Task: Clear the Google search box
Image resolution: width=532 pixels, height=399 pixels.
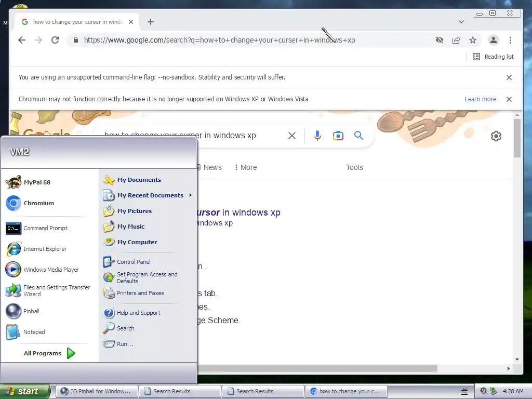Action: [x=292, y=136]
